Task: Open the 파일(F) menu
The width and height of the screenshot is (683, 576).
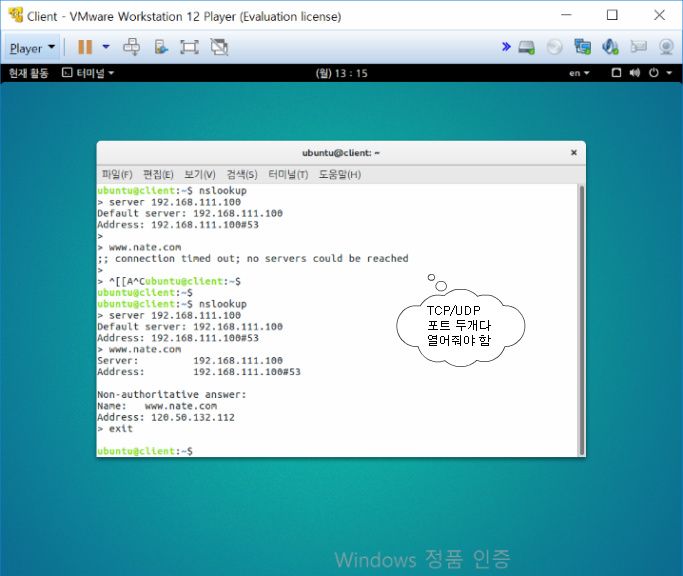Action: (117, 174)
